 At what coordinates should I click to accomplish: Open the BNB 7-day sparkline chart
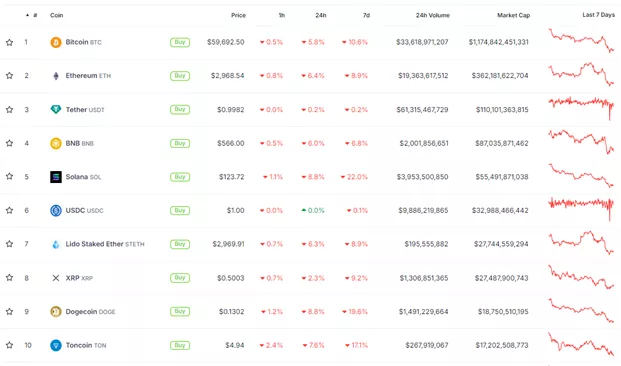[581, 142]
